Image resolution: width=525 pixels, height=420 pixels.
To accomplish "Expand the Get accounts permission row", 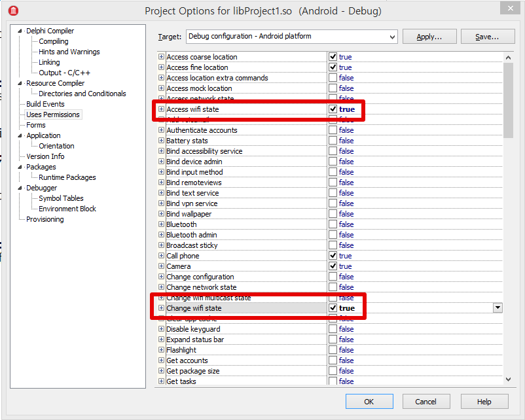I will (x=162, y=360).
